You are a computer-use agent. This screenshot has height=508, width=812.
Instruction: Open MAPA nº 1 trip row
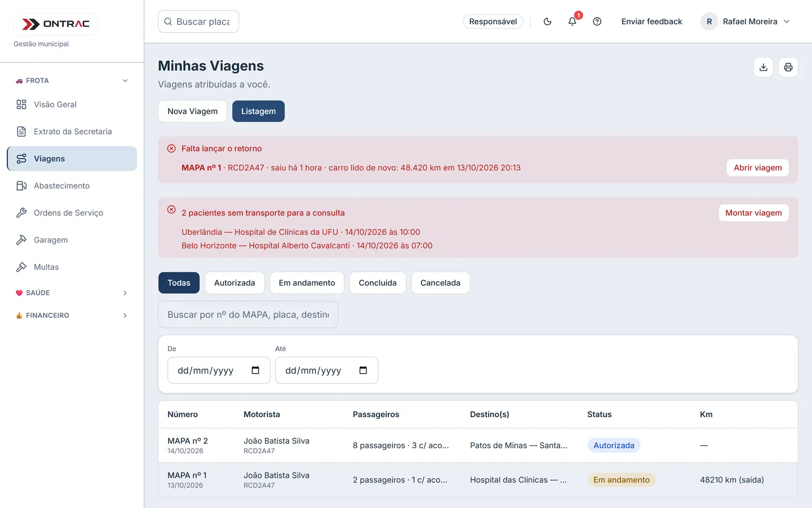pos(478,480)
